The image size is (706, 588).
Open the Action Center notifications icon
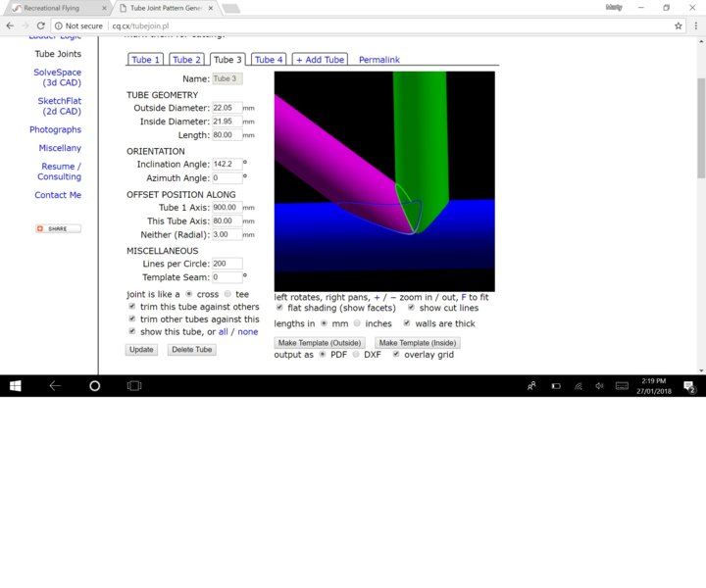[x=689, y=386]
